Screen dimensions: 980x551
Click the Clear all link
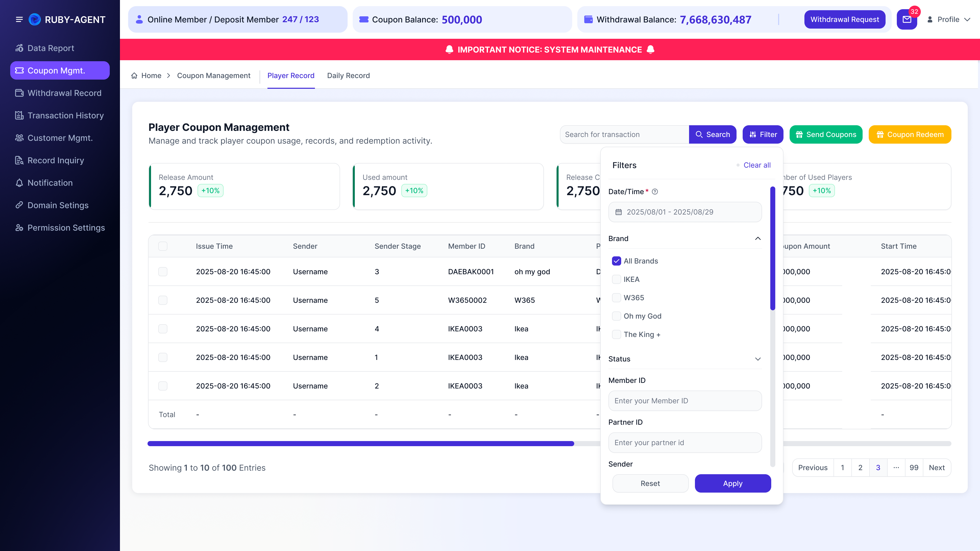pos(757,165)
